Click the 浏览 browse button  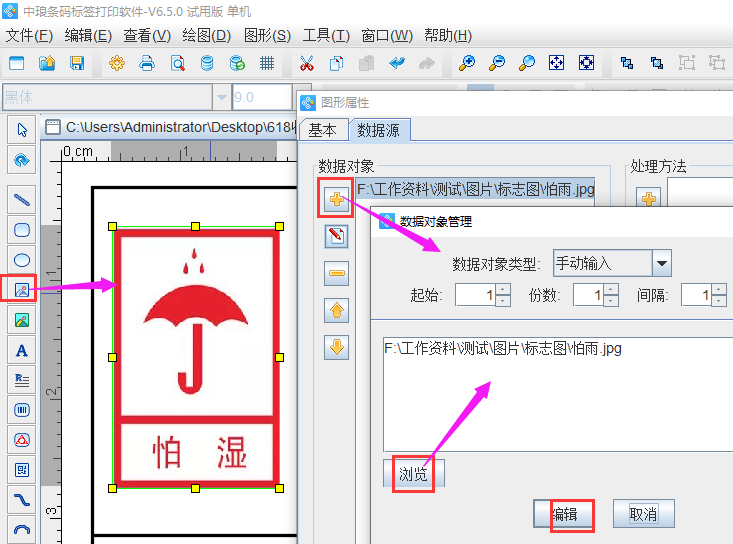(413, 474)
